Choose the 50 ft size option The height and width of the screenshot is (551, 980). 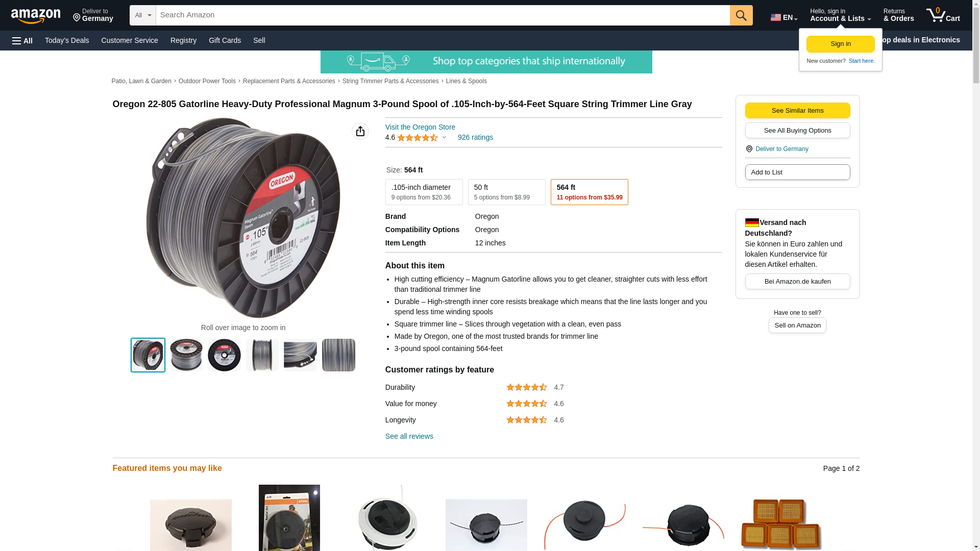tap(507, 192)
